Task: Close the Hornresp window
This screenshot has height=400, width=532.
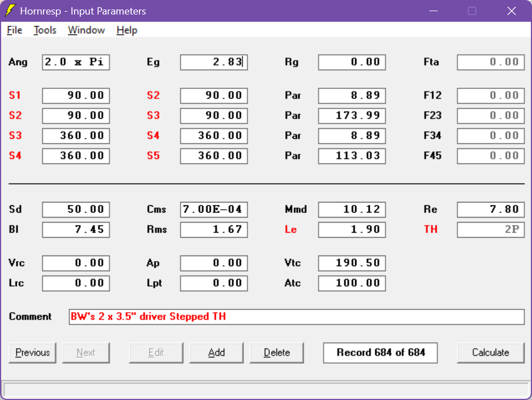Action: [x=511, y=11]
